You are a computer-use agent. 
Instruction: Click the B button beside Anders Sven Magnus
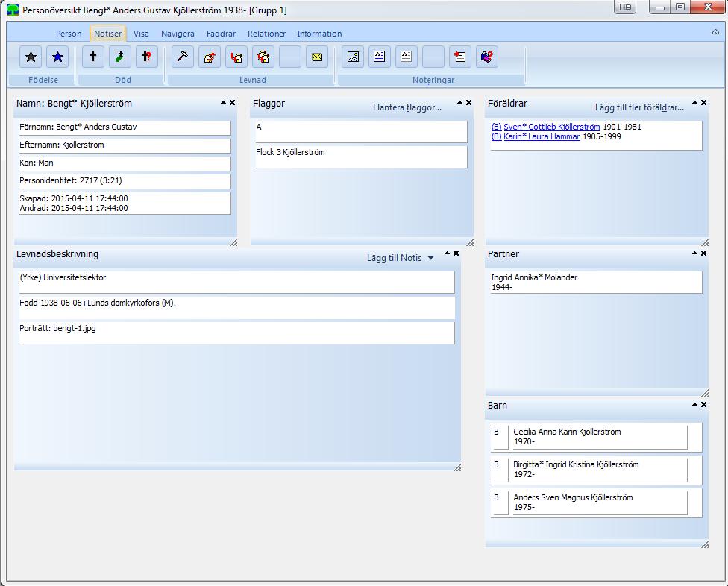tap(500, 502)
